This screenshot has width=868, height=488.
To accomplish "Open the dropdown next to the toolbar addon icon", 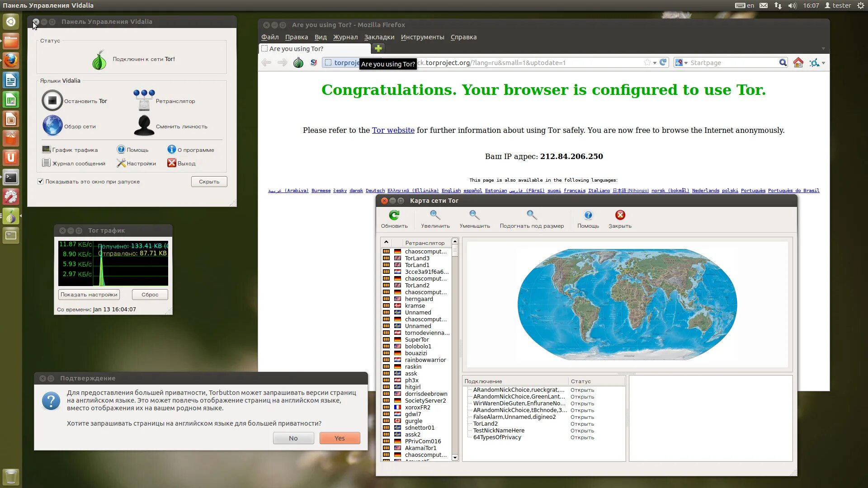I will [823, 63].
